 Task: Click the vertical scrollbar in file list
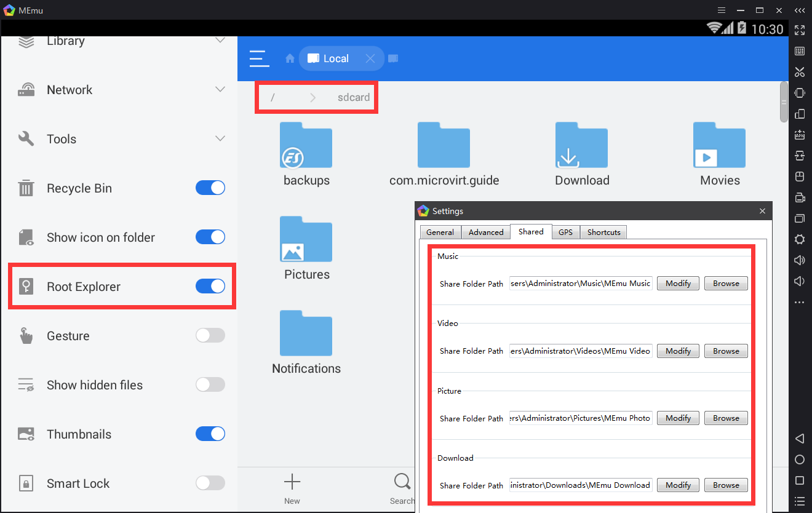(x=784, y=101)
